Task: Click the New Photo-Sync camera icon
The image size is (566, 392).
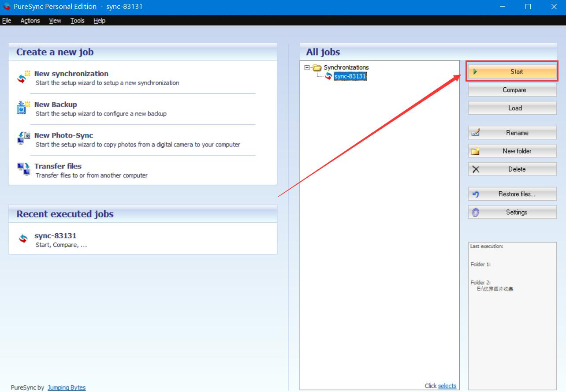Action: (x=23, y=138)
